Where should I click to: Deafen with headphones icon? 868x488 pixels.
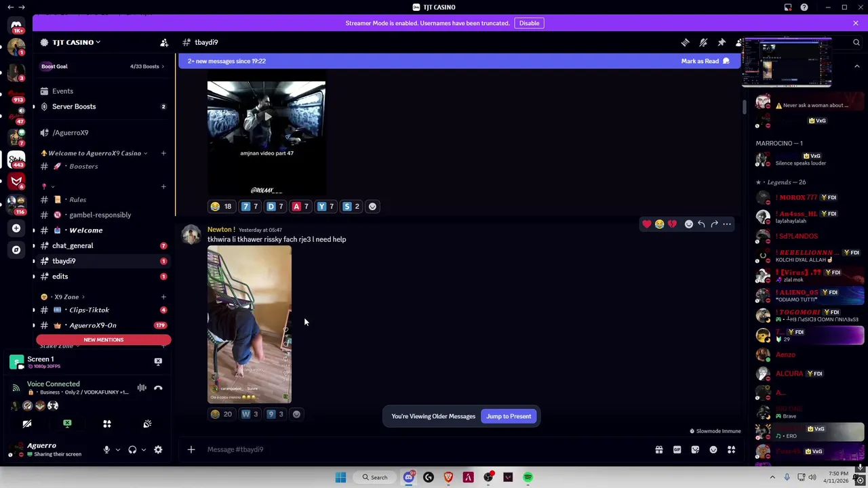(x=132, y=449)
